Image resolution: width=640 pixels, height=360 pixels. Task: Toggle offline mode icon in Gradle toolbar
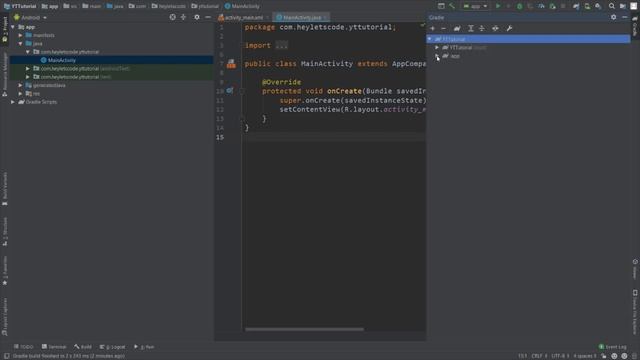pyautogui.click(x=495, y=28)
